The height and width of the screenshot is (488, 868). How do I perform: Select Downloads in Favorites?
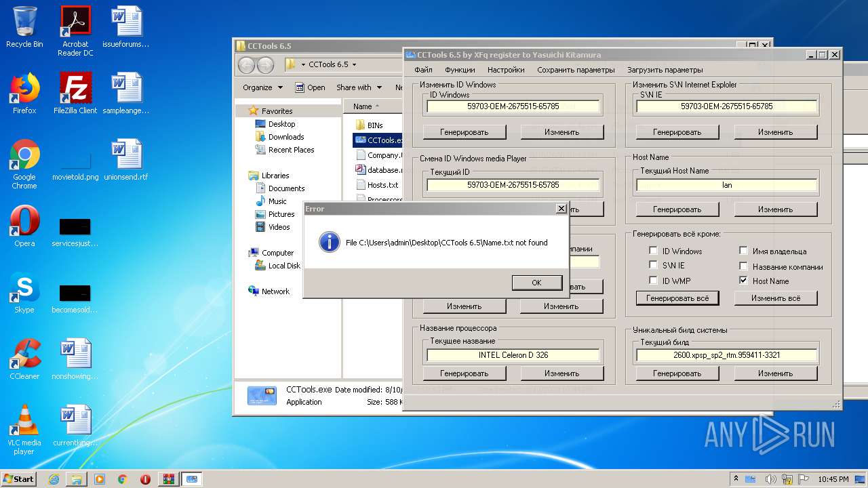pyautogui.click(x=279, y=137)
